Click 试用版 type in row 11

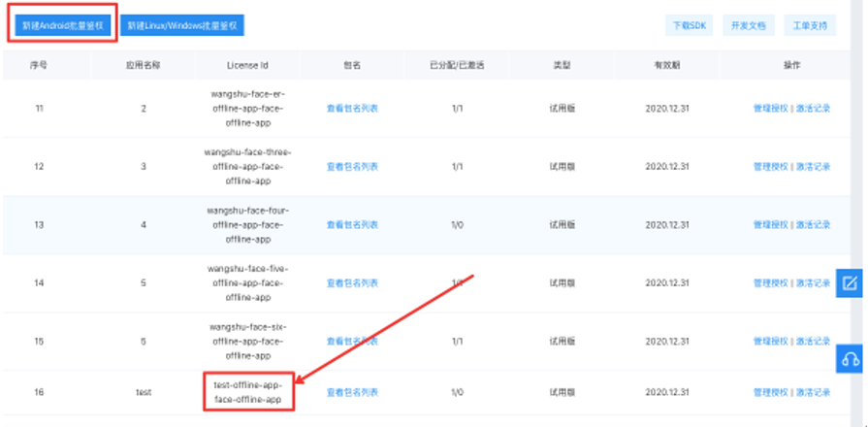562,109
